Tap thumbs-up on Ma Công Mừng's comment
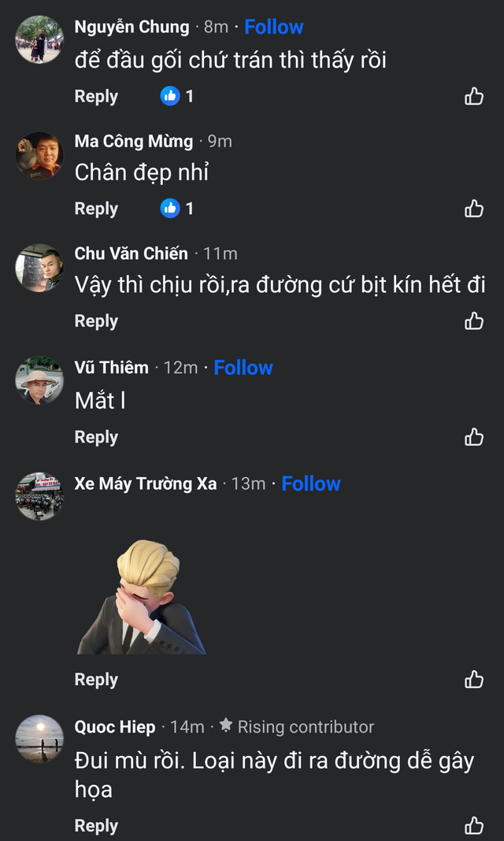Image resolution: width=504 pixels, height=841 pixels. 473,209
